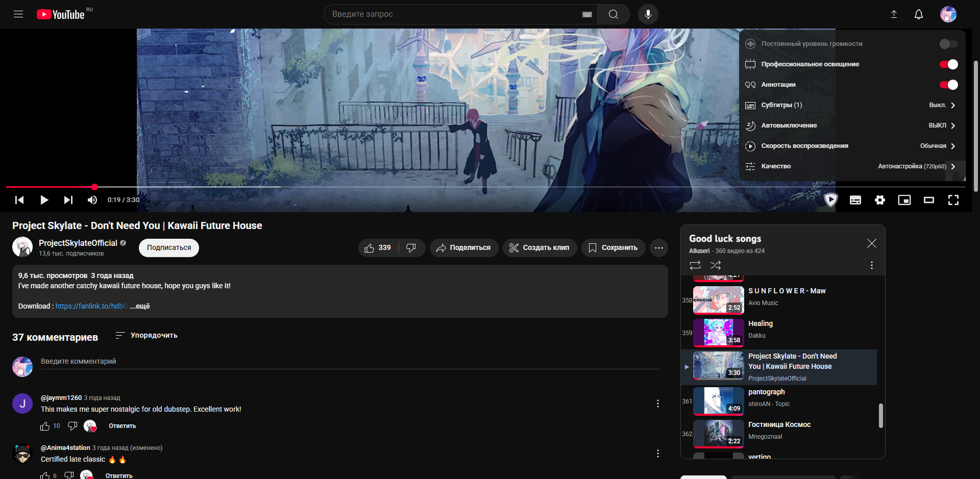Open more actions for the video

click(x=659, y=248)
